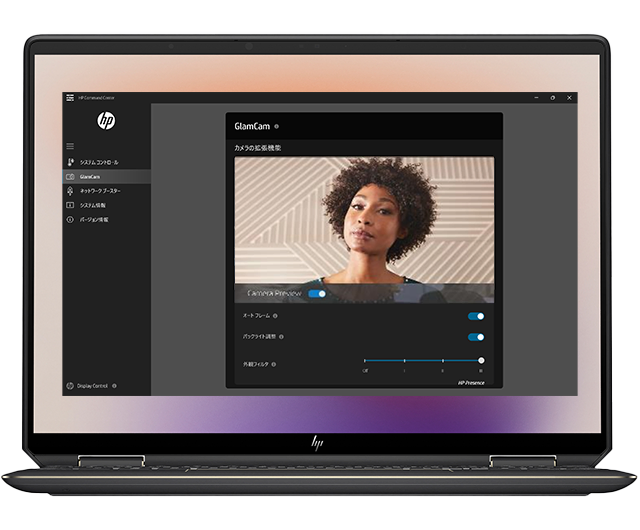Click the HP logo in sidebar
640x530 pixels.
pyautogui.click(x=106, y=121)
